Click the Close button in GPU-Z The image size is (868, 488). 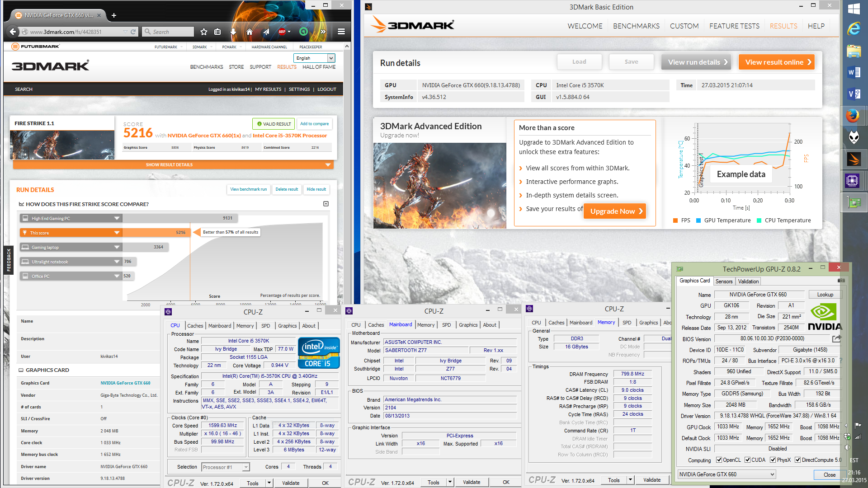coord(829,474)
